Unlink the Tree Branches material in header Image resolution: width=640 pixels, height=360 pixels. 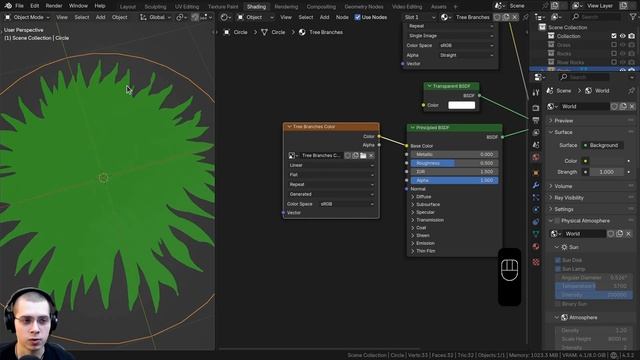tap(515, 17)
